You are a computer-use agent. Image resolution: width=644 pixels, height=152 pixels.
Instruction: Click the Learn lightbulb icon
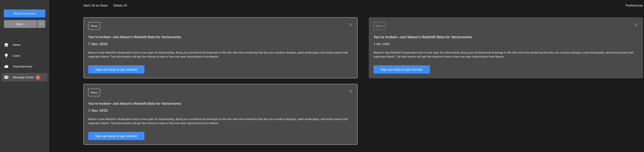click(7, 56)
